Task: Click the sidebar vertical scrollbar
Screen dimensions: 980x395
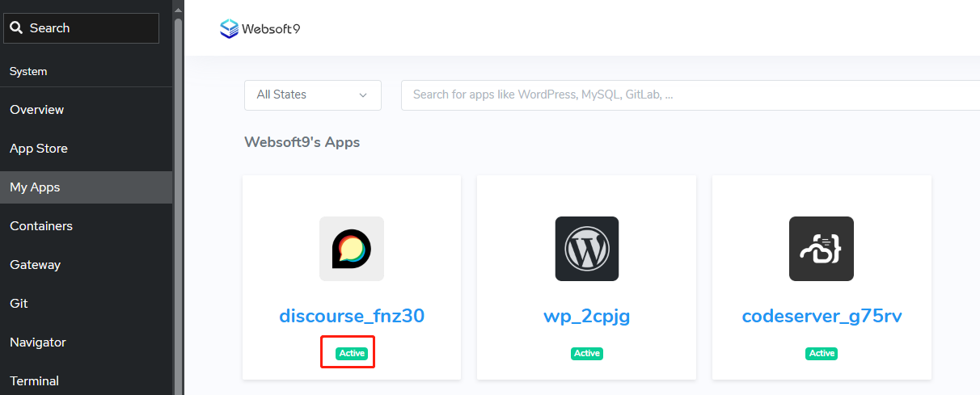Action: coord(178,202)
